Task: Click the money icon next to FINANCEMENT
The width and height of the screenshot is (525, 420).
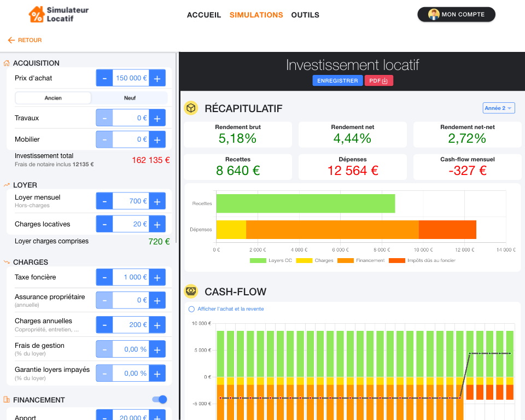Action: [x=7, y=400]
